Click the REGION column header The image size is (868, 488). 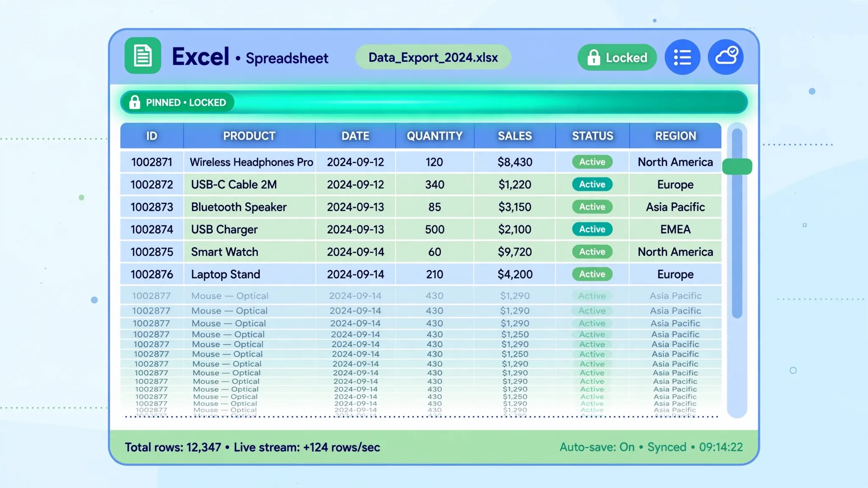[676, 136]
